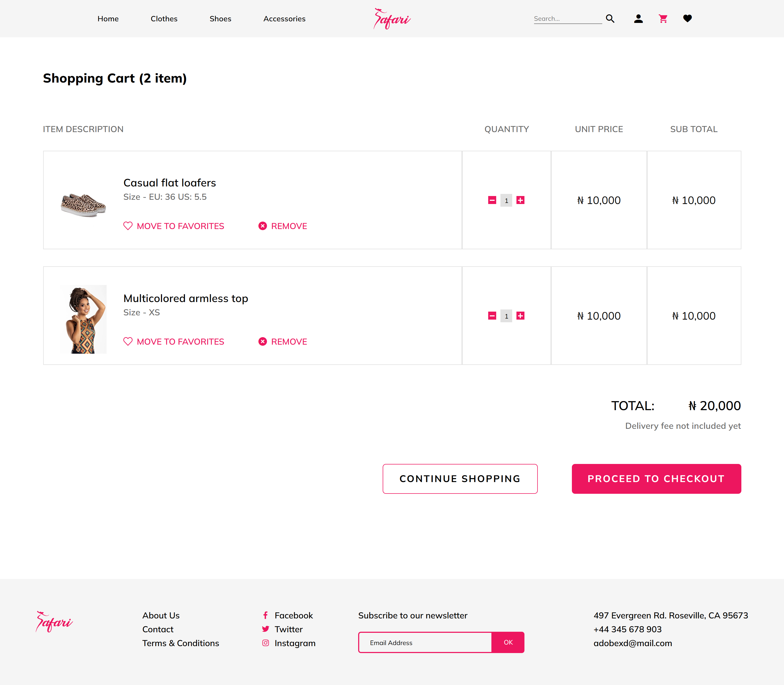Decrease quantity of Casual flat loafers
The height and width of the screenshot is (685, 784).
coord(492,200)
